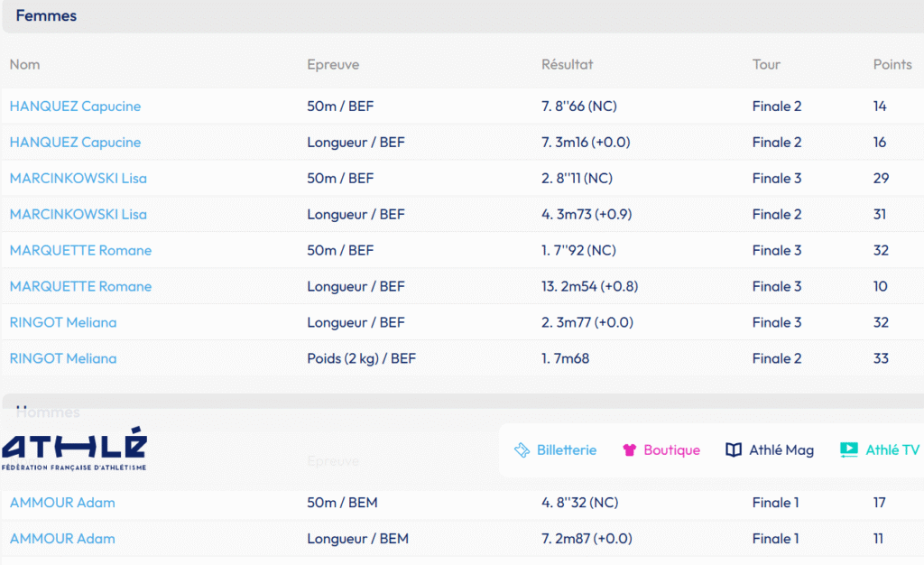Open AMMOUR Adam link in Longueur row
The height and width of the screenshot is (565, 924).
pyautogui.click(x=62, y=539)
